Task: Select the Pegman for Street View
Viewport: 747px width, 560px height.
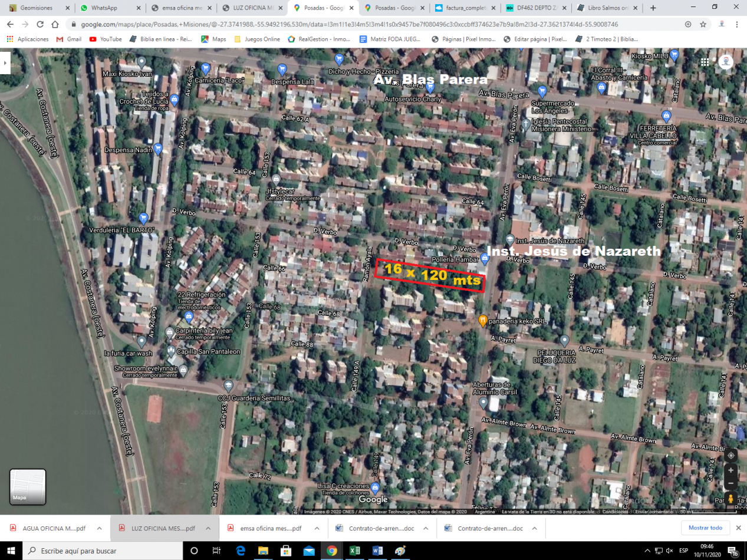Action: [x=730, y=499]
